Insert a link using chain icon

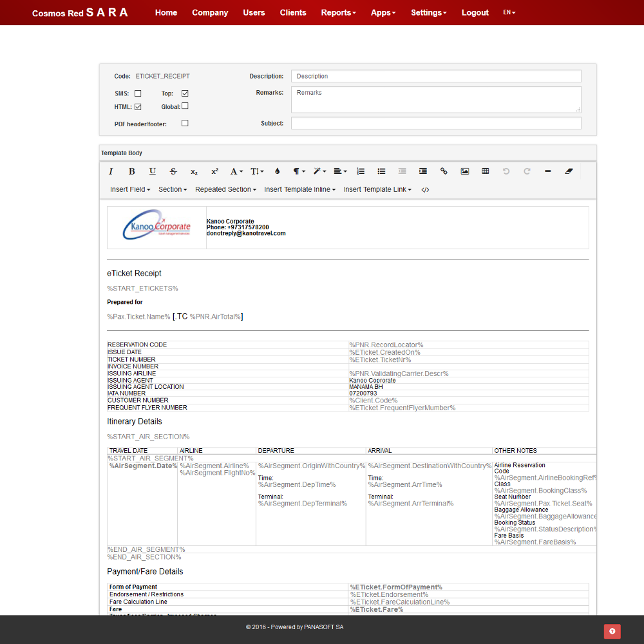coord(444,171)
